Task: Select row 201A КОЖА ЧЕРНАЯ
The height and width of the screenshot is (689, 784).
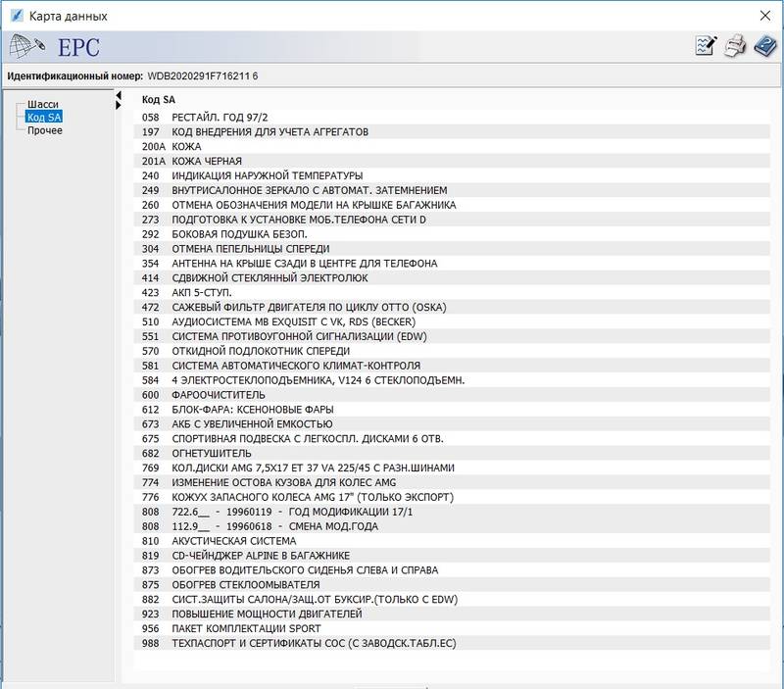Action: (x=206, y=161)
